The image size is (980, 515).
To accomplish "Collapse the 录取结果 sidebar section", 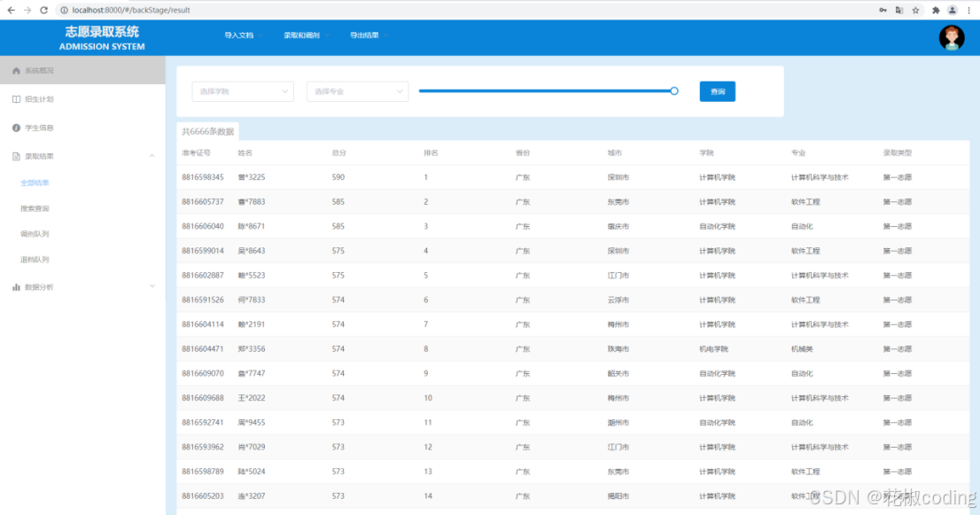I will 152,156.
